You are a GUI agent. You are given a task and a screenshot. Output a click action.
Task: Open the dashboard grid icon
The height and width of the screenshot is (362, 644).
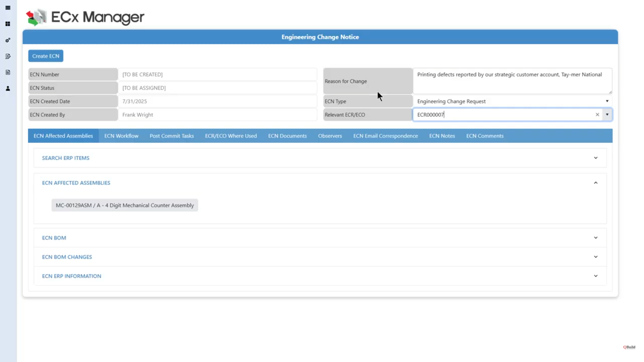8,24
